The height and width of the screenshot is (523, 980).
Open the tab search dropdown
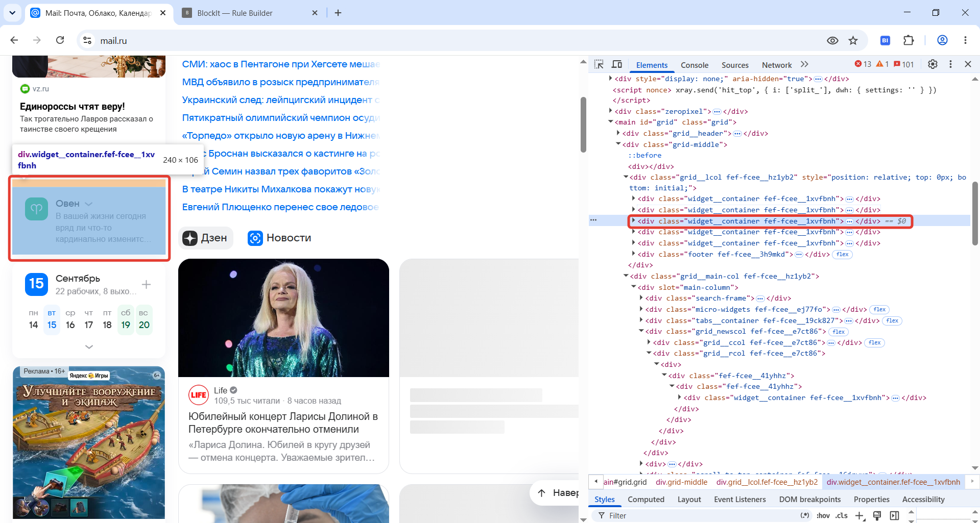pos(12,13)
